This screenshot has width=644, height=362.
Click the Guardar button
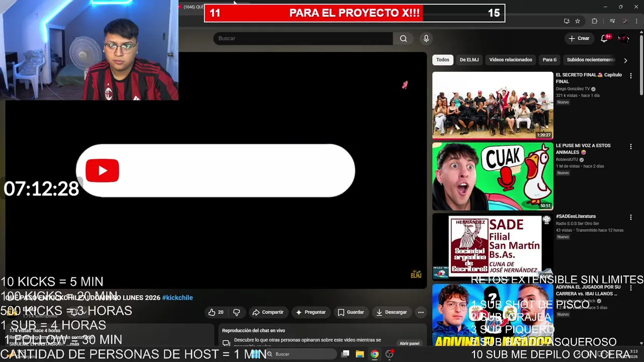coord(351,312)
